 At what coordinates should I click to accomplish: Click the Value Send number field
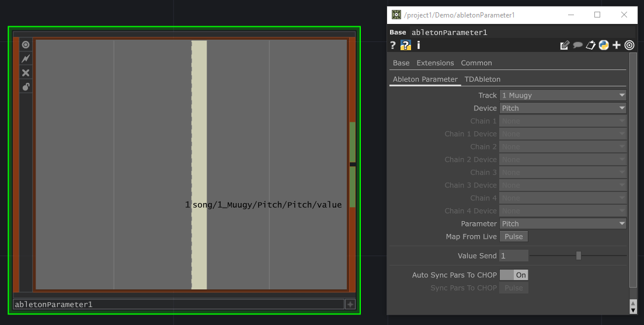tap(514, 256)
